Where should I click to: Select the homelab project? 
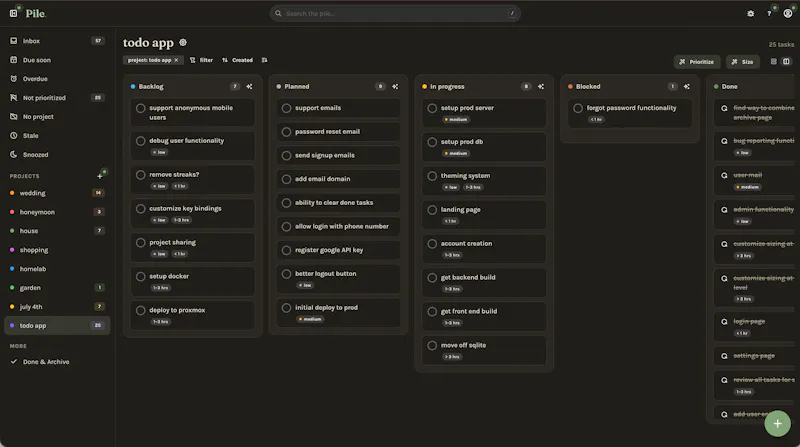[x=57, y=268]
